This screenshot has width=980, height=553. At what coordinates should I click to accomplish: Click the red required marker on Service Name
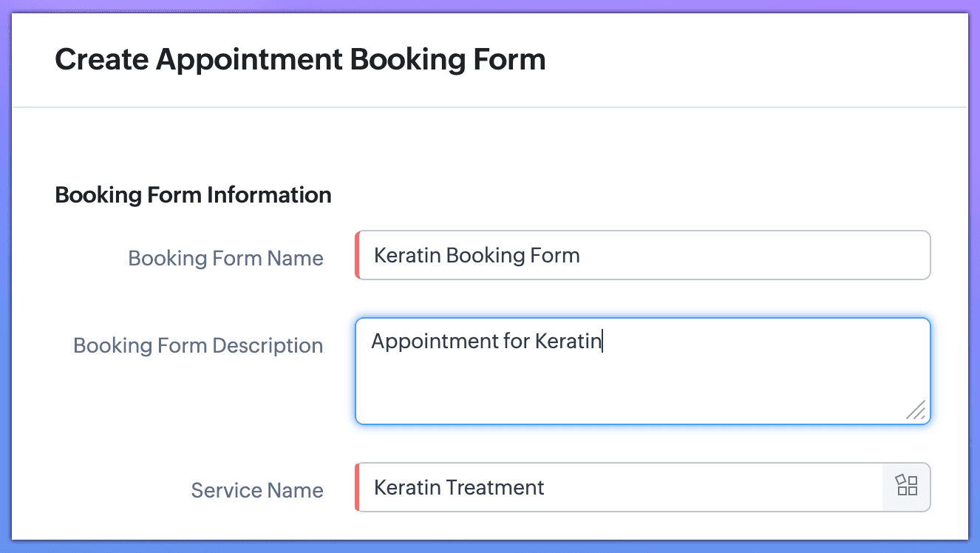(357, 487)
